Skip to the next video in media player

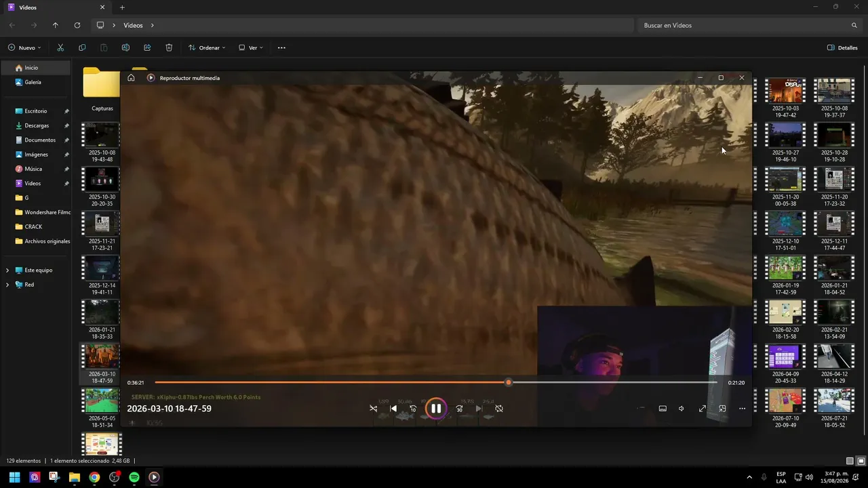(x=479, y=409)
